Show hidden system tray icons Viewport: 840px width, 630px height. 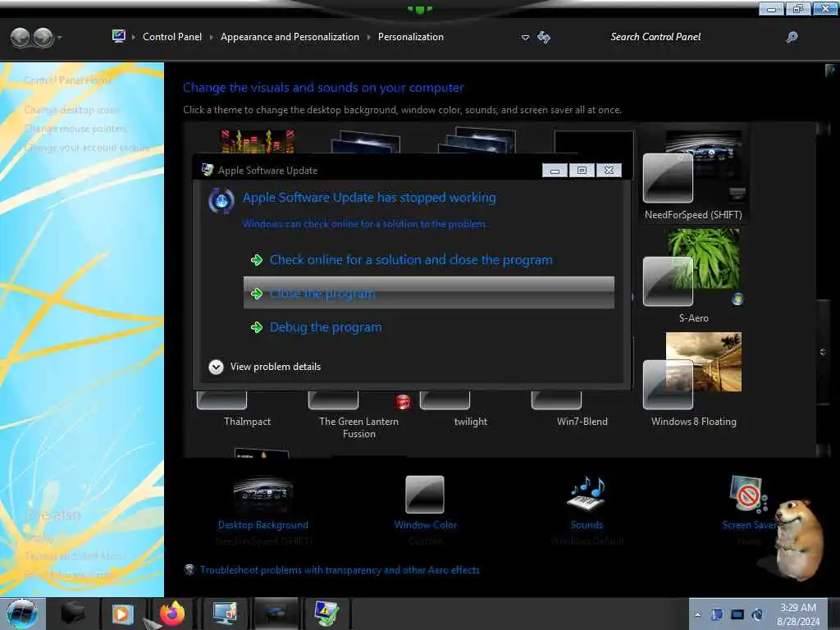[697, 614]
